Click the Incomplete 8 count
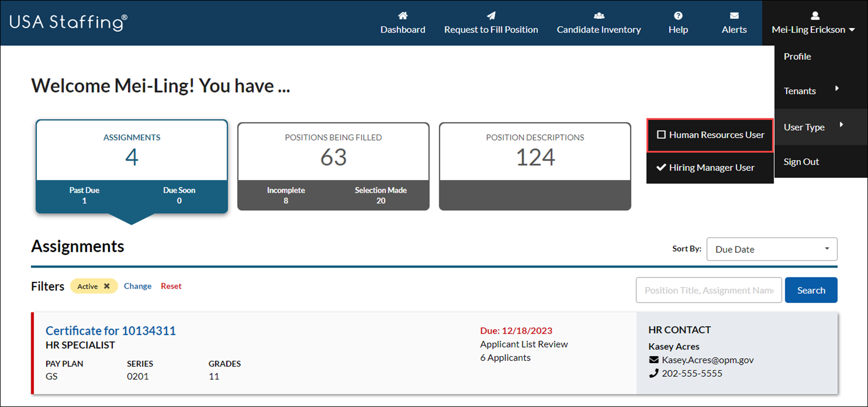The image size is (868, 407). (286, 195)
